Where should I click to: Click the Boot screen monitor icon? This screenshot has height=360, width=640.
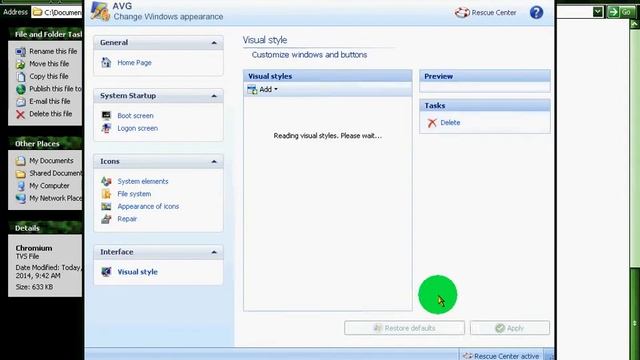click(x=106, y=116)
